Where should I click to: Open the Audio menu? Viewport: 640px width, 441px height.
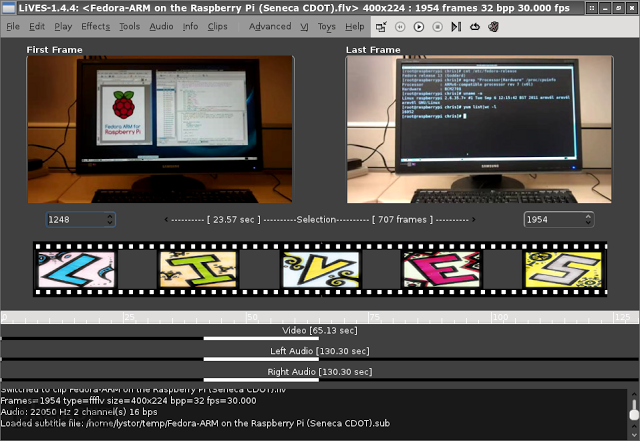161,27
